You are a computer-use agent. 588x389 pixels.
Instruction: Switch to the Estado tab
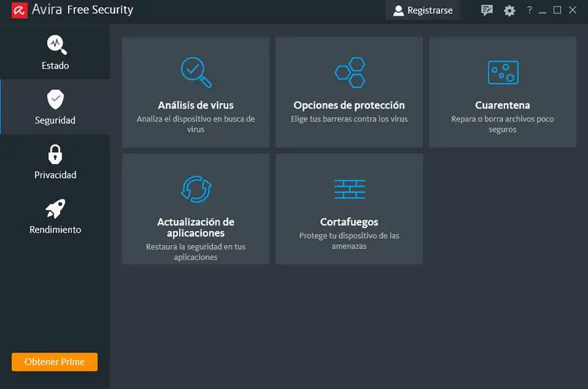pos(55,52)
